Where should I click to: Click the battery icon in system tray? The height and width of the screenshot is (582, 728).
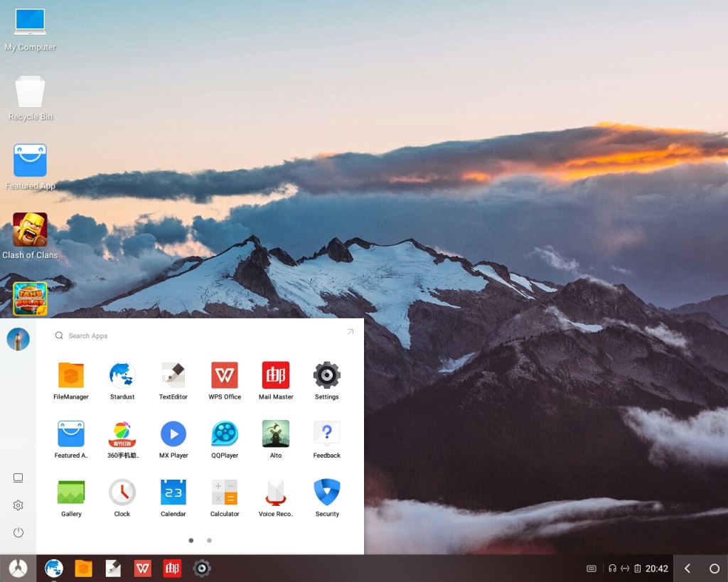(638, 568)
